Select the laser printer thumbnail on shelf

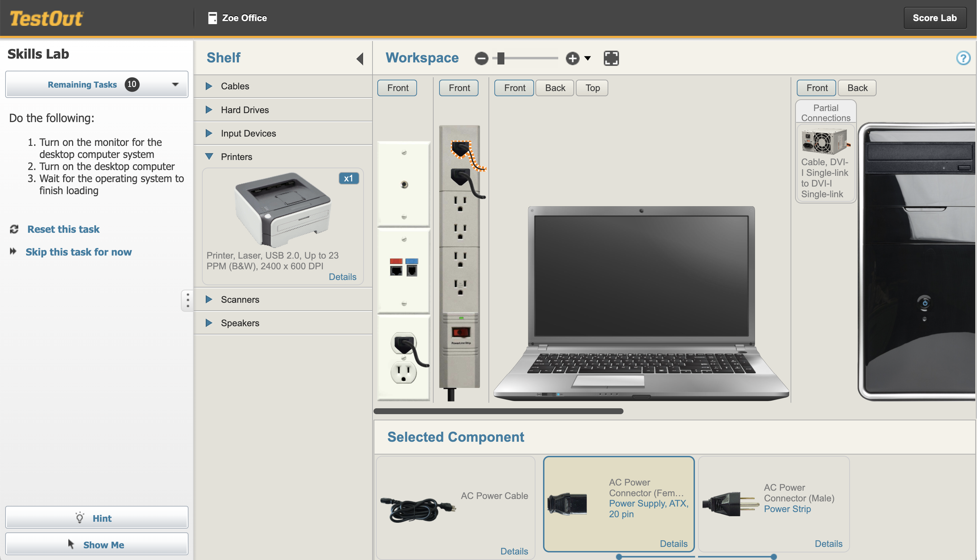point(282,210)
